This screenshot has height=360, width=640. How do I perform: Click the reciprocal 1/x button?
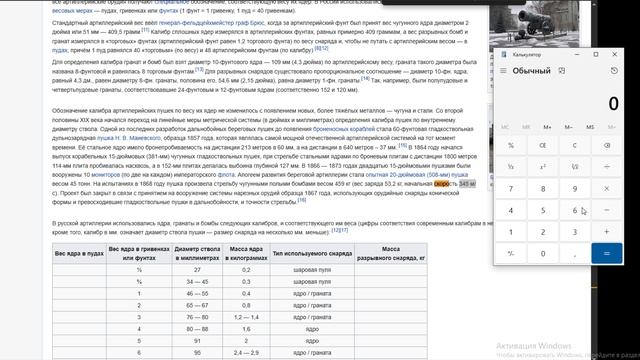point(511,167)
